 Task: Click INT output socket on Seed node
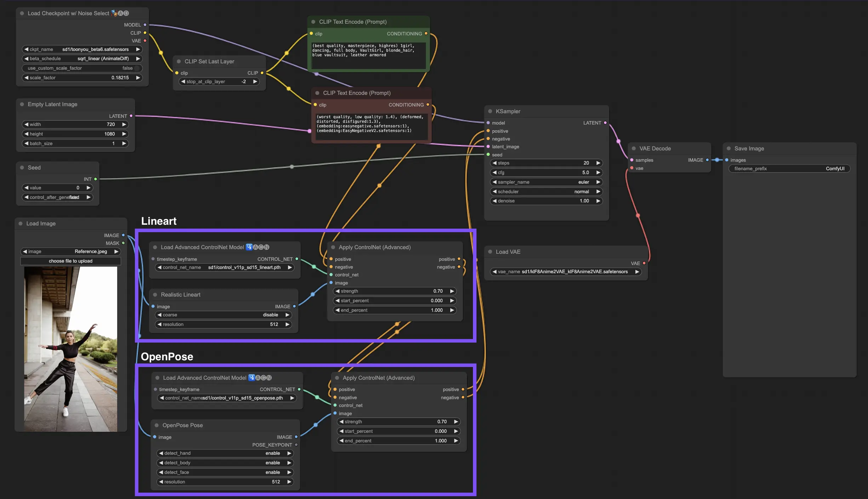[x=96, y=179]
